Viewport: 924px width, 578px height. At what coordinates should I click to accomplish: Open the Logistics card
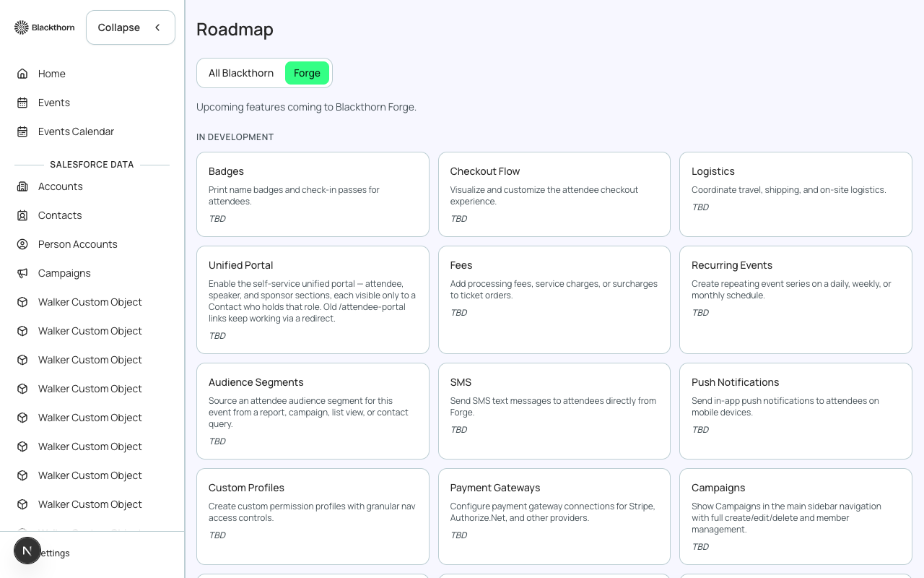(x=796, y=194)
